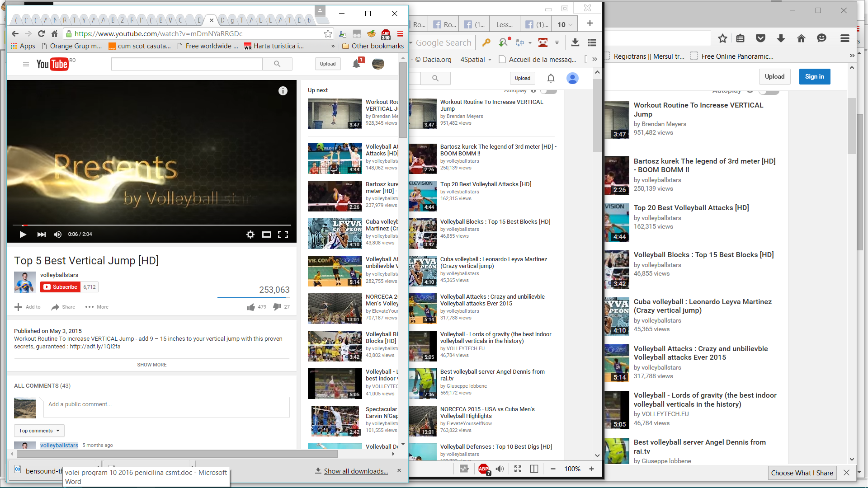The width and height of the screenshot is (868, 488).
Task: Switch player to theater mode
Action: pos(267,235)
